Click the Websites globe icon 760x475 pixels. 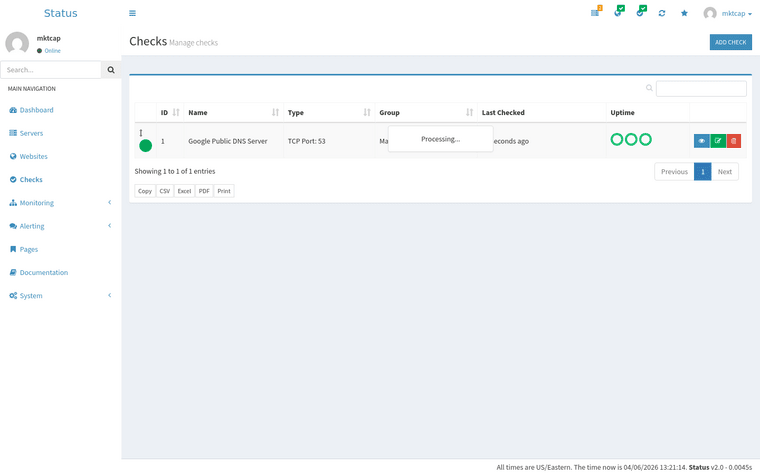[x=13, y=156]
